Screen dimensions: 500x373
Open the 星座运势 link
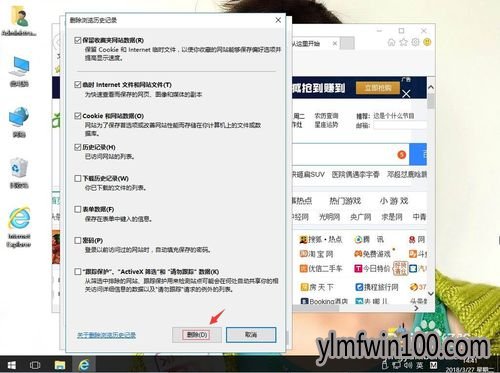click(x=326, y=125)
